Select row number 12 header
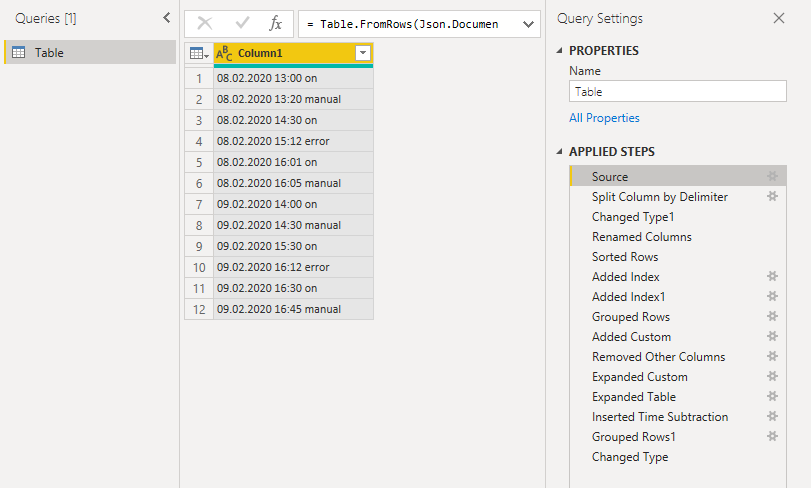The width and height of the screenshot is (811, 488). pyautogui.click(x=199, y=309)
